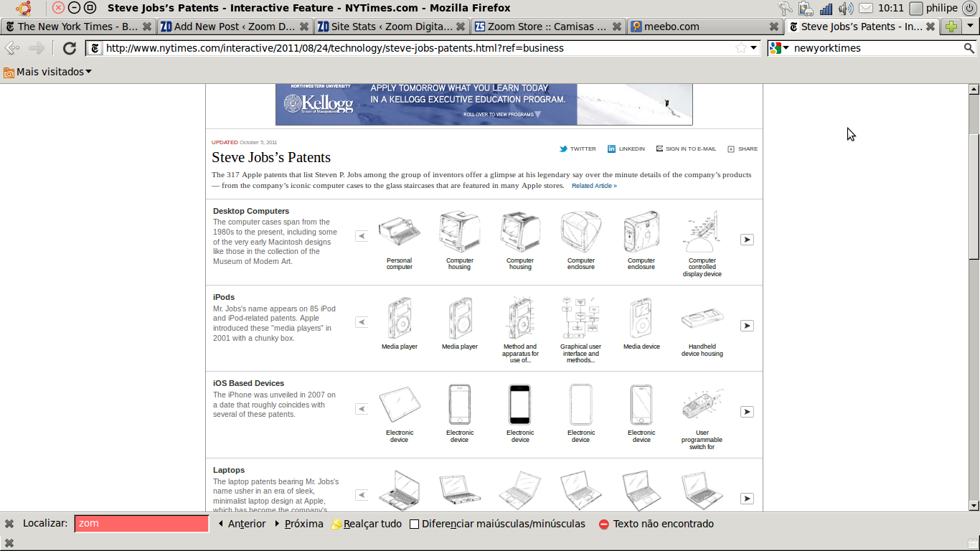This screenshot has height=551, width=980.
Task: Switch to the 'Add New Post' tab
Action: [235, 27]
